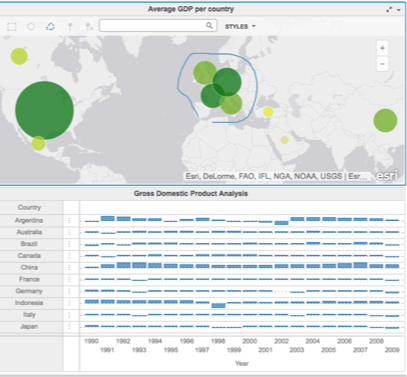Click the yellow bubble over Turkey
This screenshot has width=407, height=377.
pyautogui.click(x=268, y=112)
